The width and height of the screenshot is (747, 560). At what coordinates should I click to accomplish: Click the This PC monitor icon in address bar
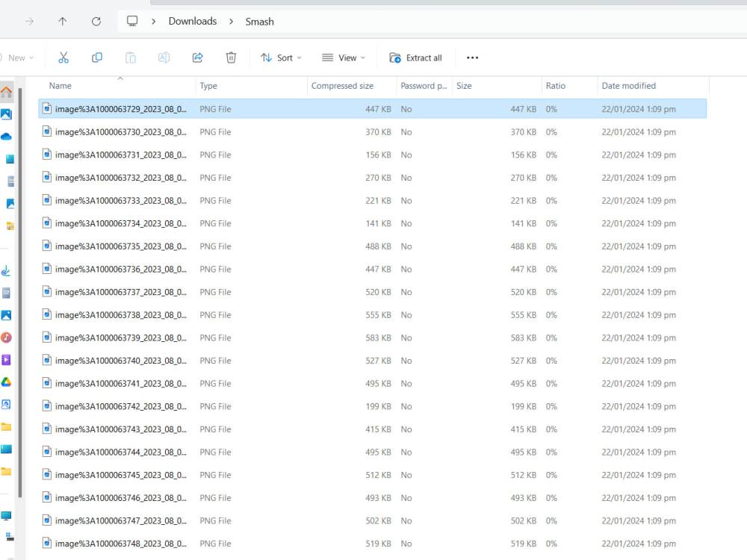point(132,21)
